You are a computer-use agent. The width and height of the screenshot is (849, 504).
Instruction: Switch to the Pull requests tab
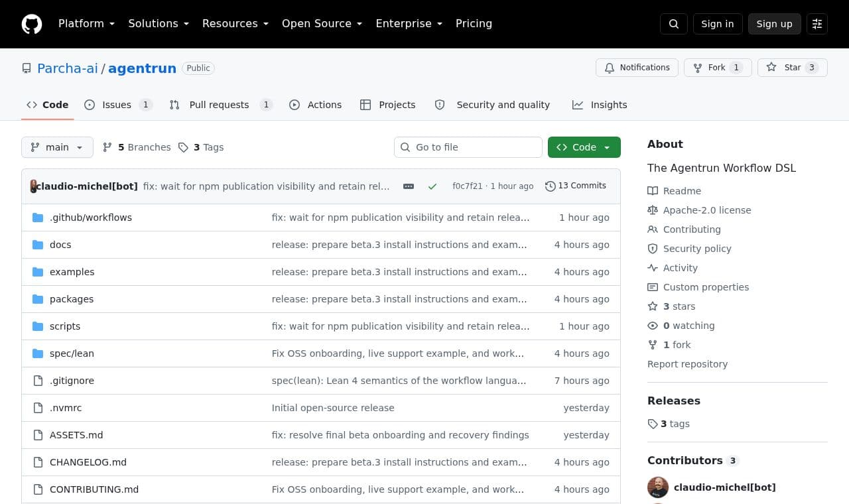click(220, 105)
